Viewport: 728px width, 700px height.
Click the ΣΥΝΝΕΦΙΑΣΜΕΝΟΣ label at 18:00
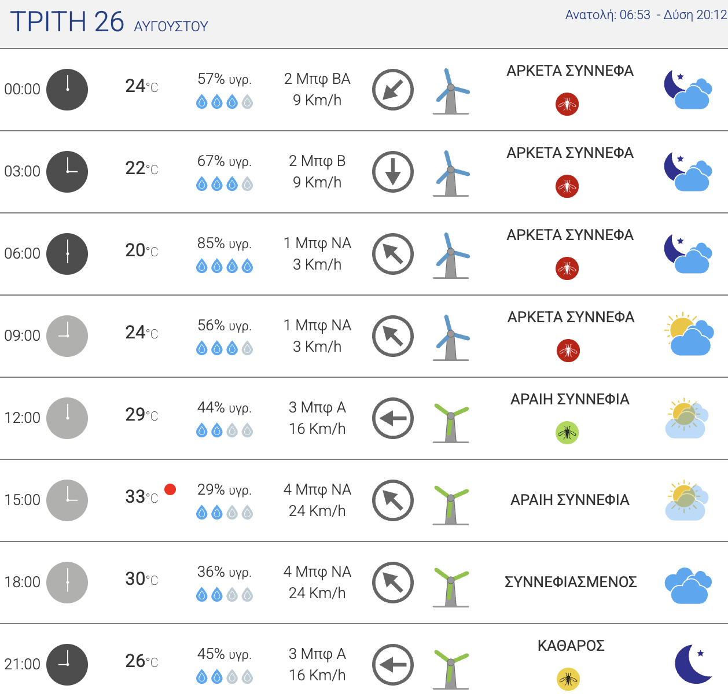click(571, 582)
